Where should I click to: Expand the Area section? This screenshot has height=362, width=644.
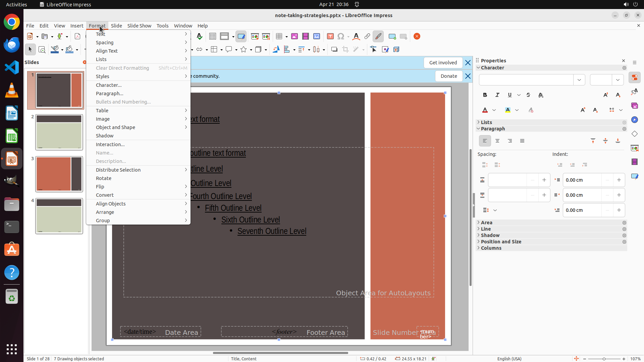486,223
